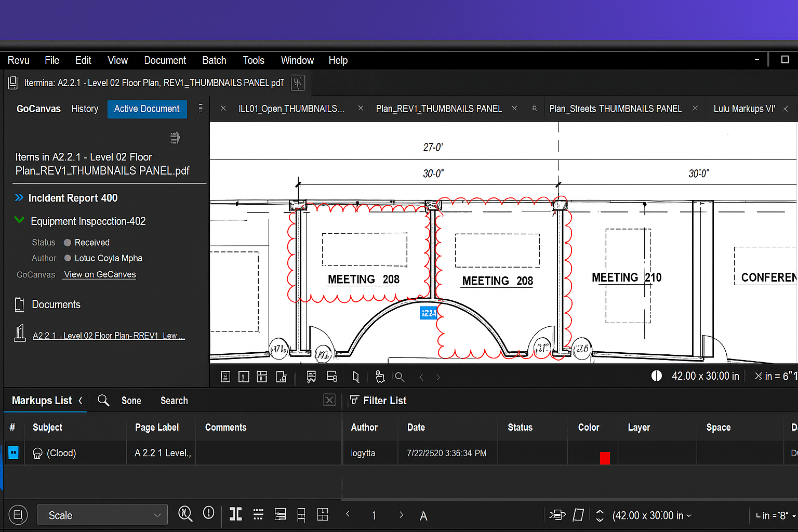Screen dimensions: 798x532
Task: Toggle the contrast/dark mode circle on the status bar
Action: click(657, 376)
